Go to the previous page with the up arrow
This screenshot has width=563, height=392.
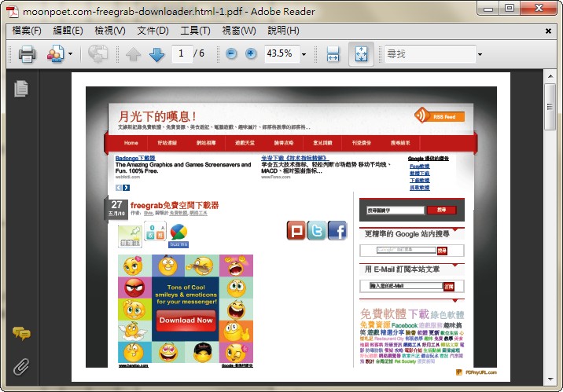(x=134, y=54)
